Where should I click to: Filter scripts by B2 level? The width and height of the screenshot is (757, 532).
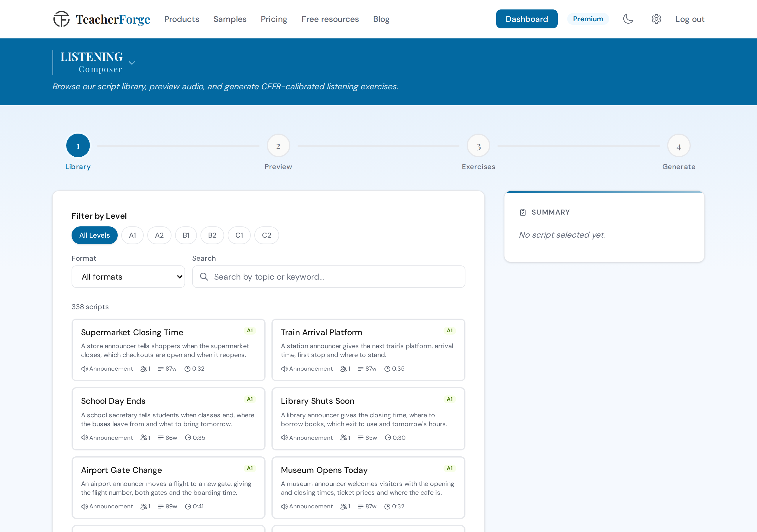212,235
